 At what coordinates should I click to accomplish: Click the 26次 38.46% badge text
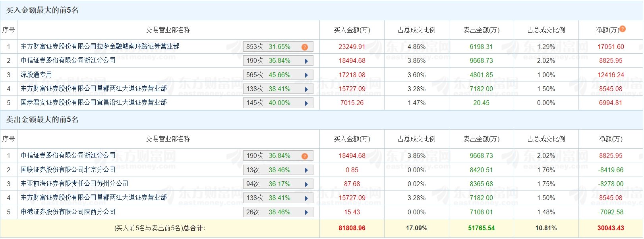pos(268,212)
